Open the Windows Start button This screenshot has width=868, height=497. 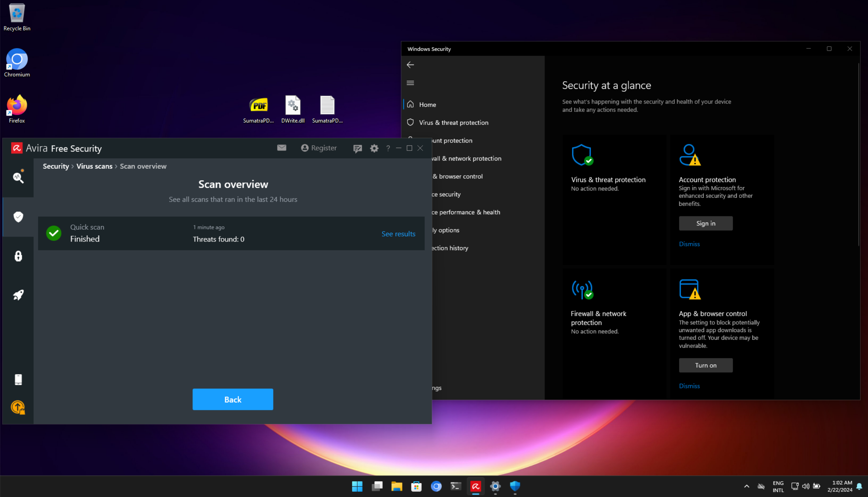tap(357, 486)
